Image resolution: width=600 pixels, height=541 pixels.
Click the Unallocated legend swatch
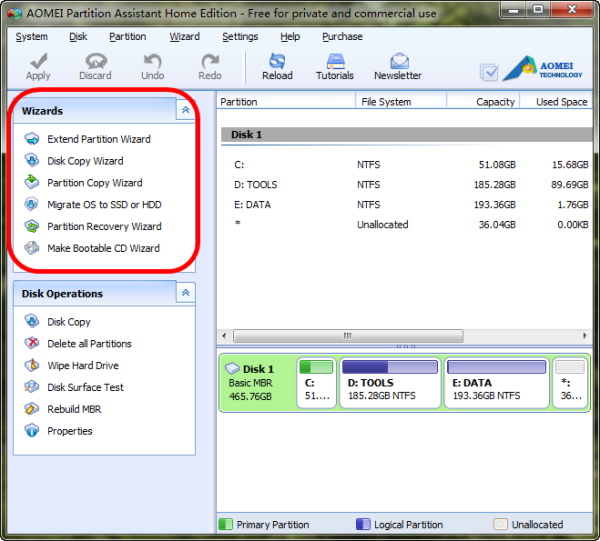500,524
